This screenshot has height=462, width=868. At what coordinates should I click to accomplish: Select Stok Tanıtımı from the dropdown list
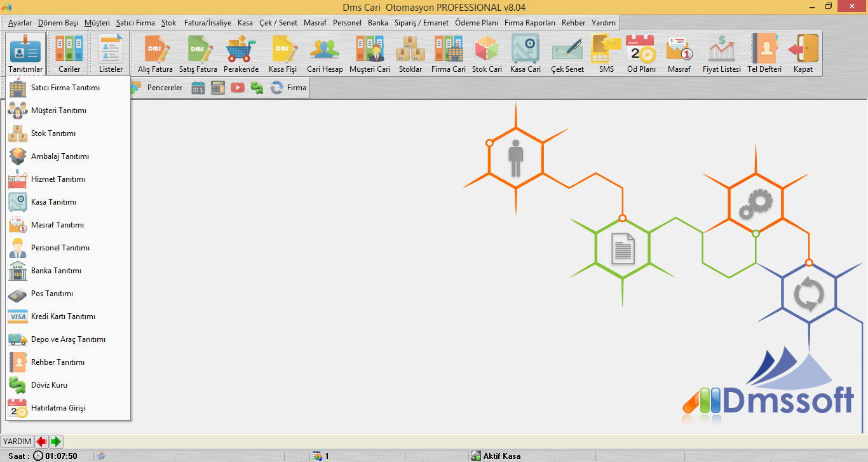[53, 133]
